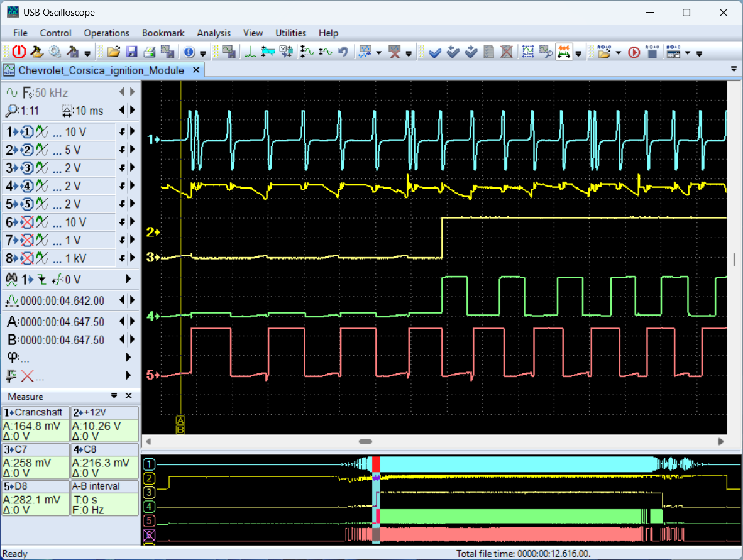Click the crossed-out checklist delete icon
The height and width of the screenshot is (560, 743).
(x=507, y=52)
